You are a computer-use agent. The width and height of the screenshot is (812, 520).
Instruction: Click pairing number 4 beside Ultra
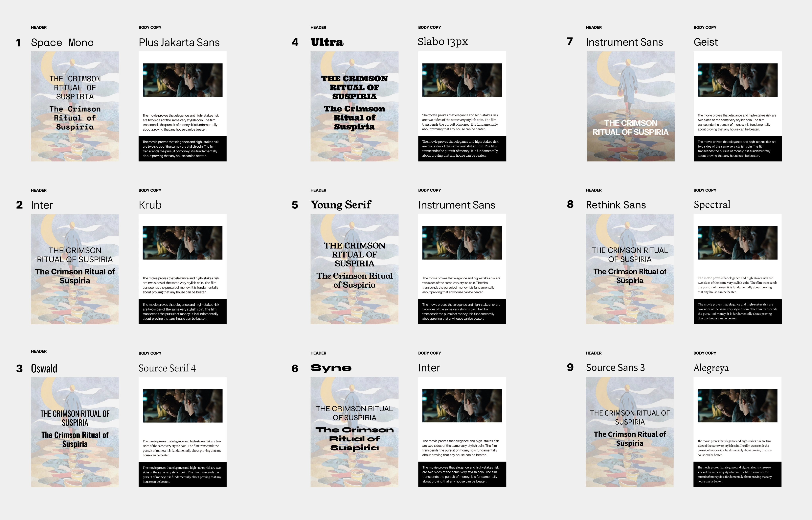295,42
